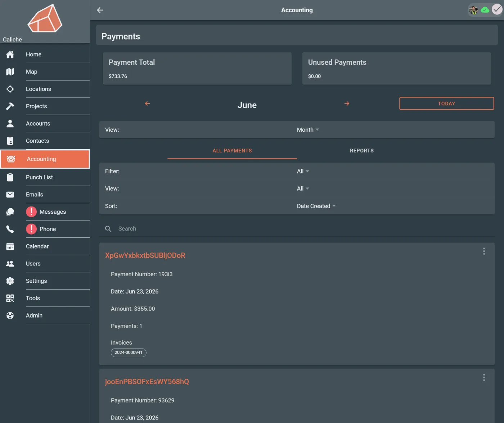Click the back arrow in header

point(100,10)
